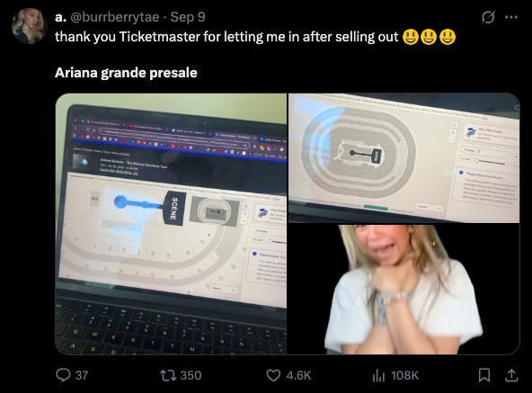Click the zoom-in plus button on arena map
The image size is (532, 393).
pos(453,132)
